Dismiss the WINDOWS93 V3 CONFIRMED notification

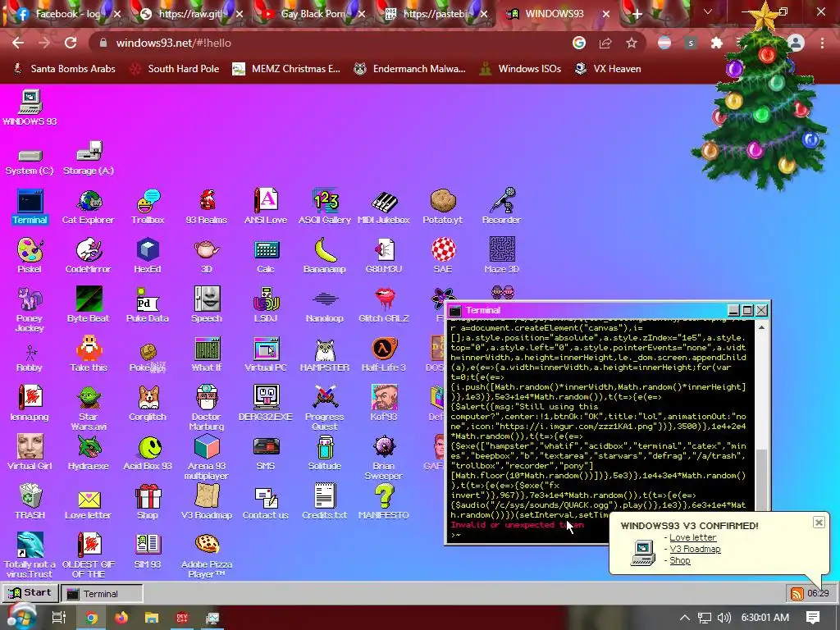pyautogui.click(x=819, y=523)
